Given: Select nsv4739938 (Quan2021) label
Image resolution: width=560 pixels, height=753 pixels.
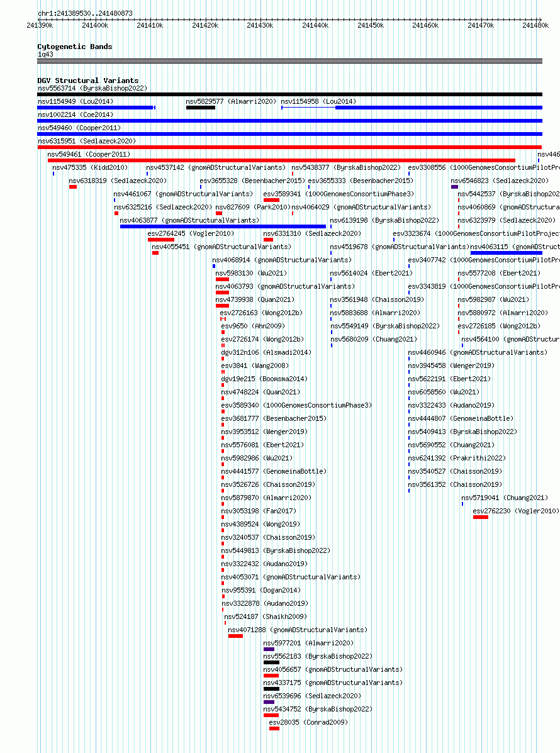Looking at the screenshot, I should (x=255, y=299).
